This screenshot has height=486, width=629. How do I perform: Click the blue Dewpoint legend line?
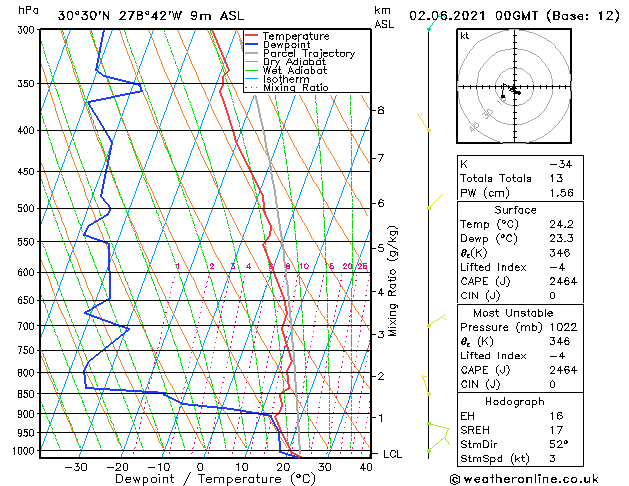pyautogui.click(x=251, y=45)
